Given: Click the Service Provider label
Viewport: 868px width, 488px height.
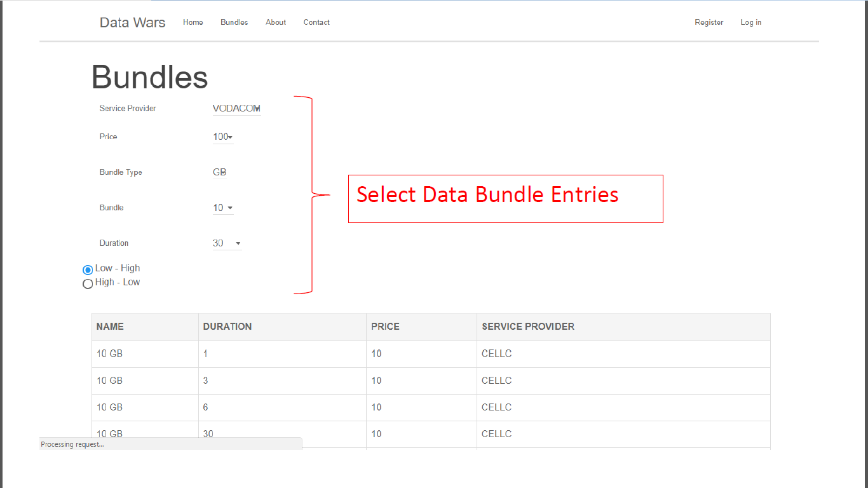Looking at the screenshot, I should tap(128, 109).
